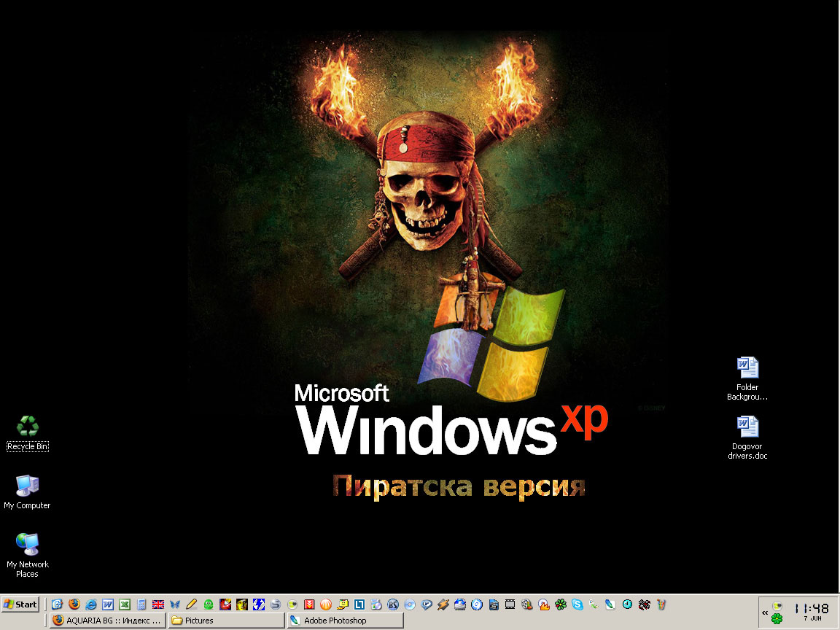Screen dimensions: 840x630
Task: Click the BS round quick launch icon
Action: pyautogui.click(x=393, y=604)
